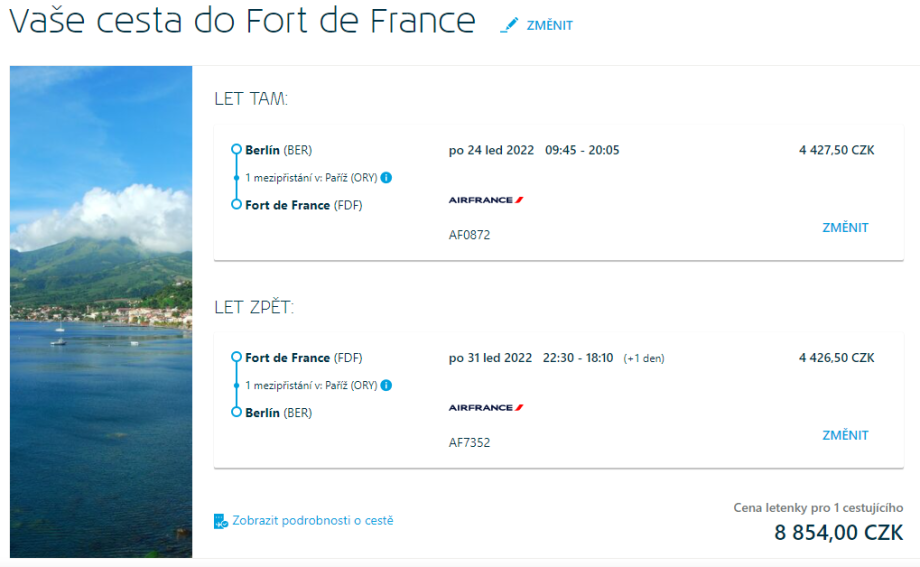The height and width of the screenshot is (567, 920).
Task: Click the Berlín departure circle on outbound route
Action: tap(236, 150)
